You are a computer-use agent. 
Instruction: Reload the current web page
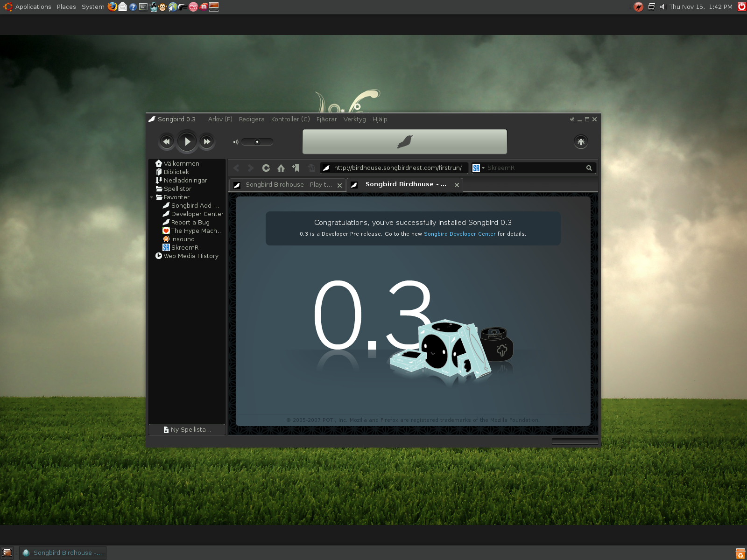pyautogui.click(x=266, y=168)
